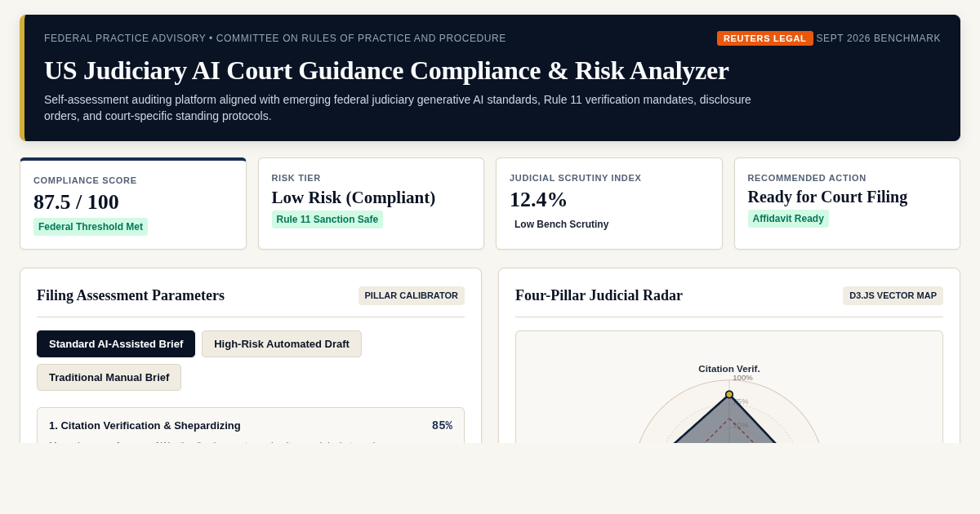
Task: Open the Compliance Score card
Action: pyautogui.click(x=133, y=203)
